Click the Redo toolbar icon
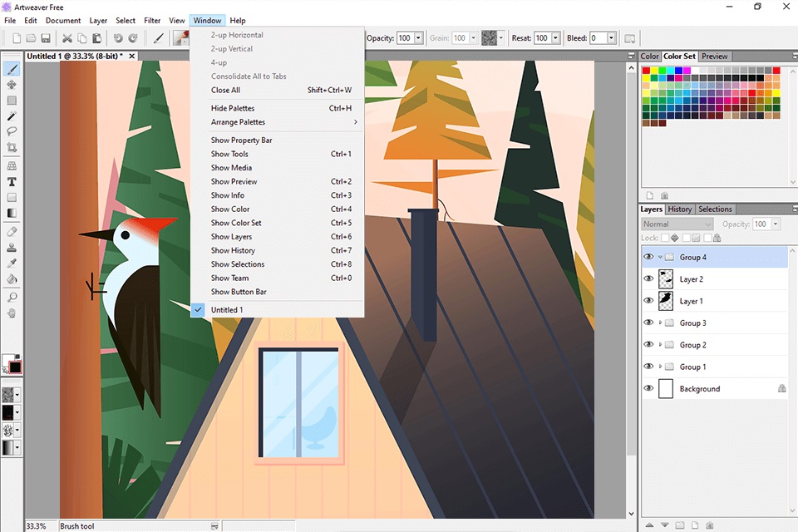Viewport: 798px width, 532px height. (x=133, y=38)
